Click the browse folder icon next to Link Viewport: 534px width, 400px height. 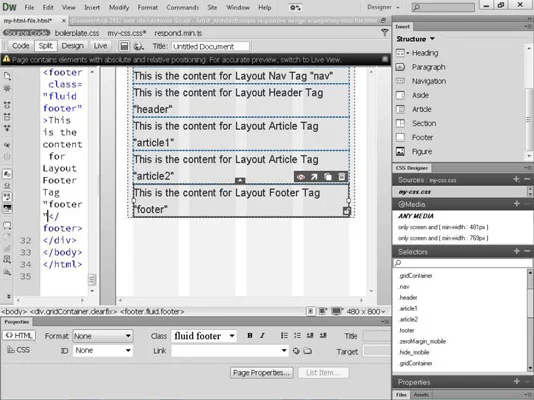tap(308, 351)
